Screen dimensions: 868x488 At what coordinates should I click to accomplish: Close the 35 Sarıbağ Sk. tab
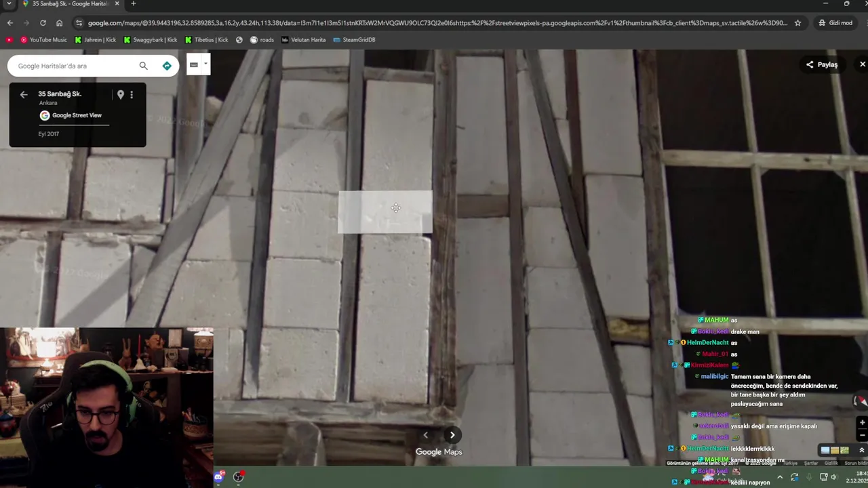pos(117,3)
